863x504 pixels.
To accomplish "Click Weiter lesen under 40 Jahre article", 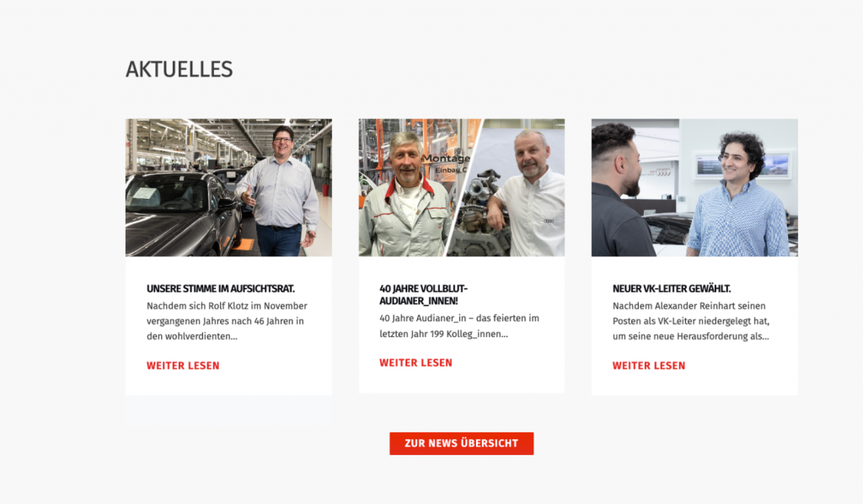I will [x=415, y=362].
